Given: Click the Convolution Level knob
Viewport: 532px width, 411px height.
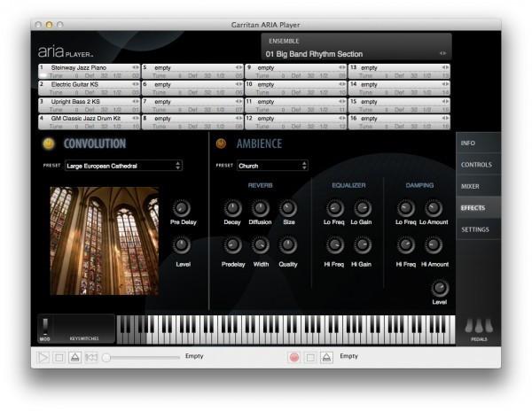Looking at the screenshot, I should (x=182, y=245).
